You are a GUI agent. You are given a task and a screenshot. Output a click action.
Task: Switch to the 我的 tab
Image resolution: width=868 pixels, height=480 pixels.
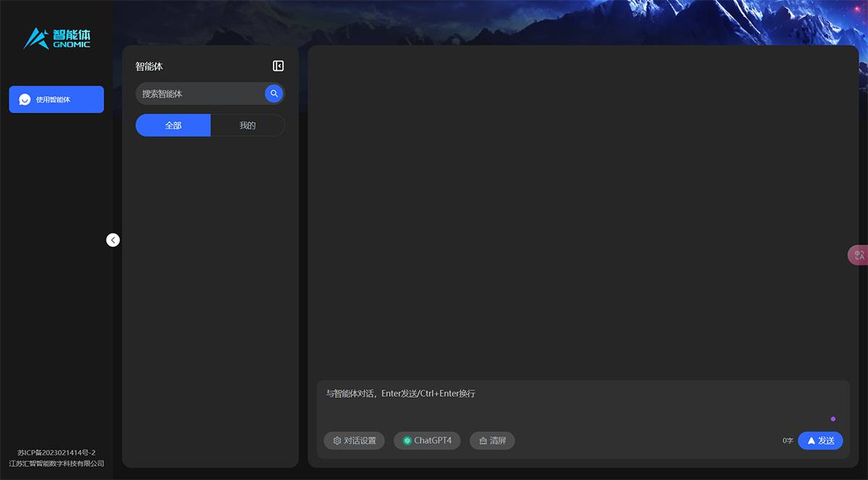tap(247, 125)
